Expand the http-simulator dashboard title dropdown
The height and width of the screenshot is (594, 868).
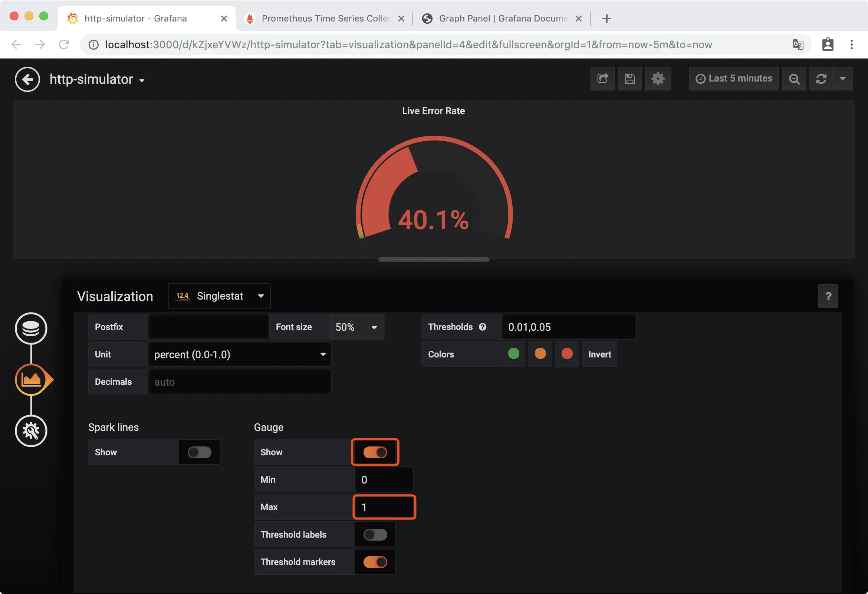click(97, 79)
